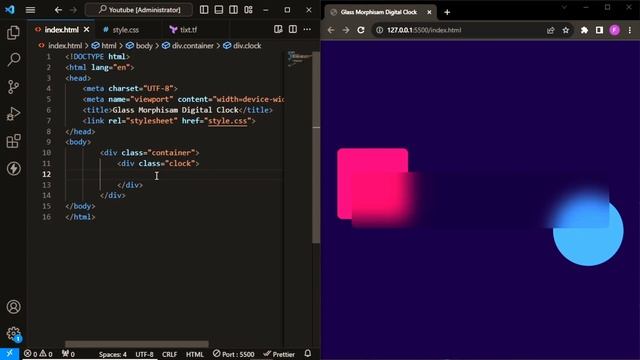This screenshot has width=640, height=360.
Task: Open the VS Code hamburger menu
Action: pyautogui.click(x=30, y=10)
